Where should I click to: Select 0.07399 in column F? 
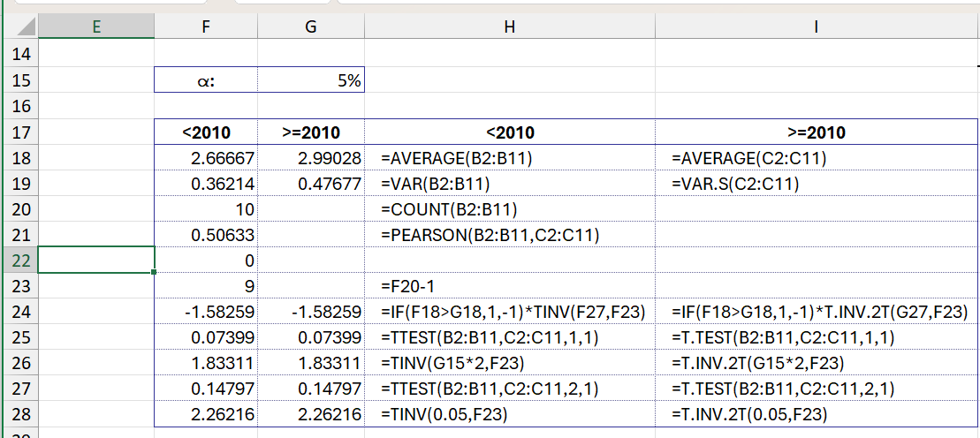[x=206, y=337]
